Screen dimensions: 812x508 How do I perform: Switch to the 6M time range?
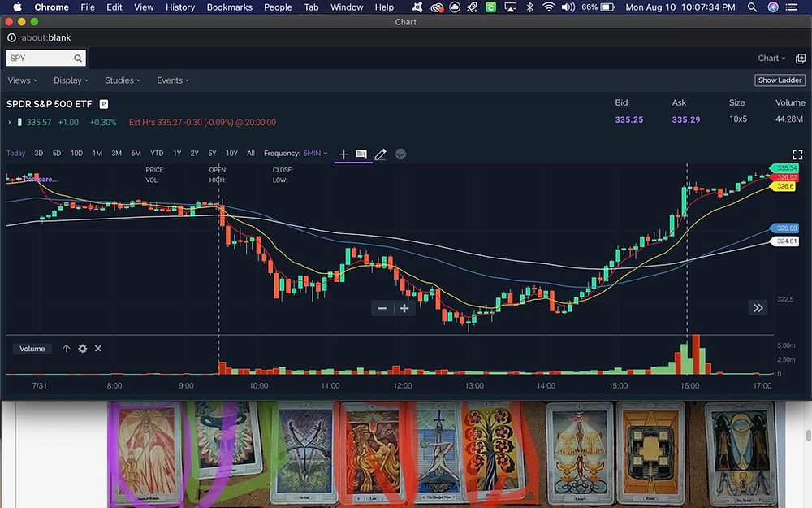tap(136, 154)
